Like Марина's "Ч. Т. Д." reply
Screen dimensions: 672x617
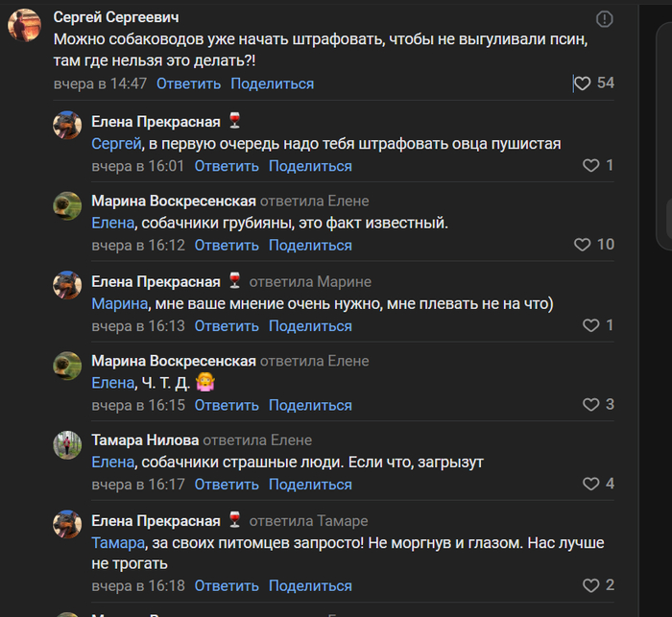[591, 404]
